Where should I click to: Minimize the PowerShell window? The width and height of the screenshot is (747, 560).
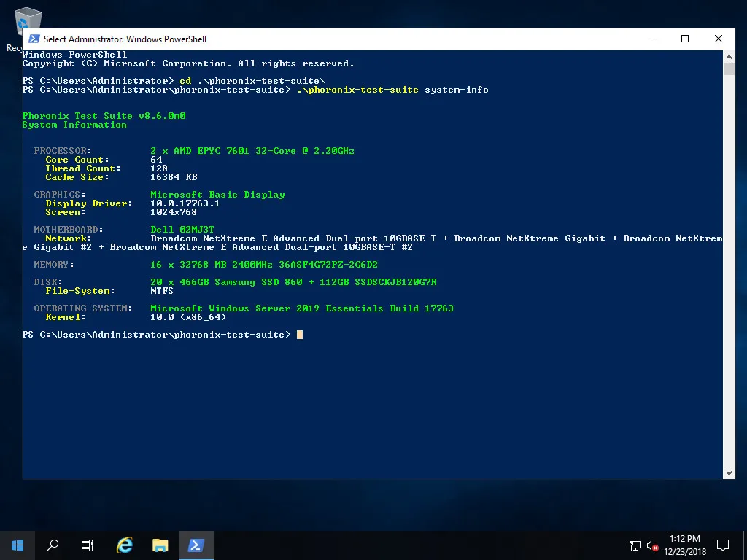point(652,39)
